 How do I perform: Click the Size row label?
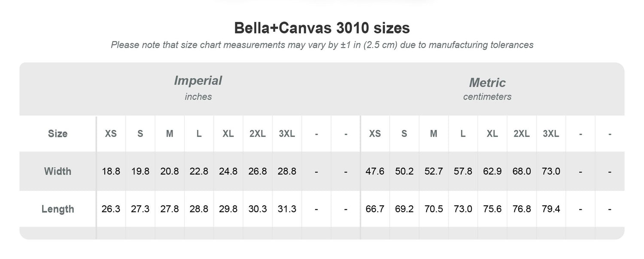58,133
